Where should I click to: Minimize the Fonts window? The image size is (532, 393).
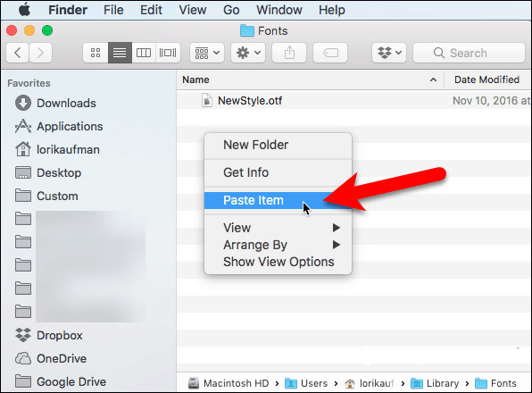pyautogui.click(x=29, y=30)
